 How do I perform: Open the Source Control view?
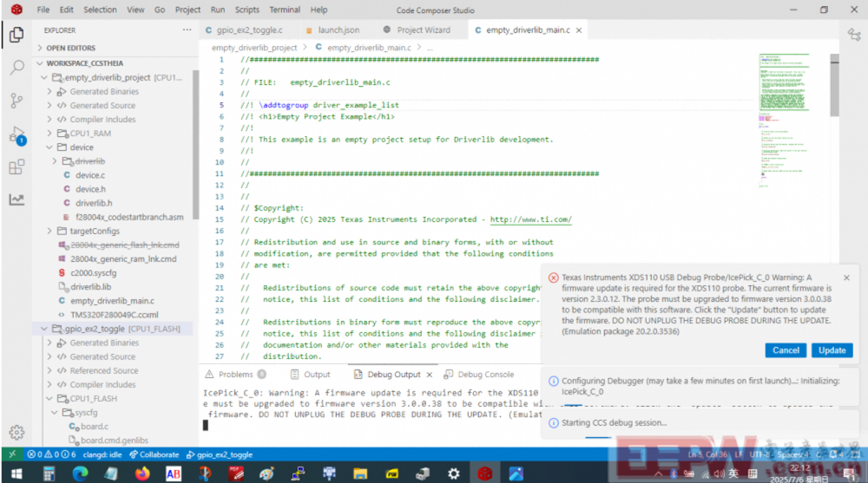(16, 100)
